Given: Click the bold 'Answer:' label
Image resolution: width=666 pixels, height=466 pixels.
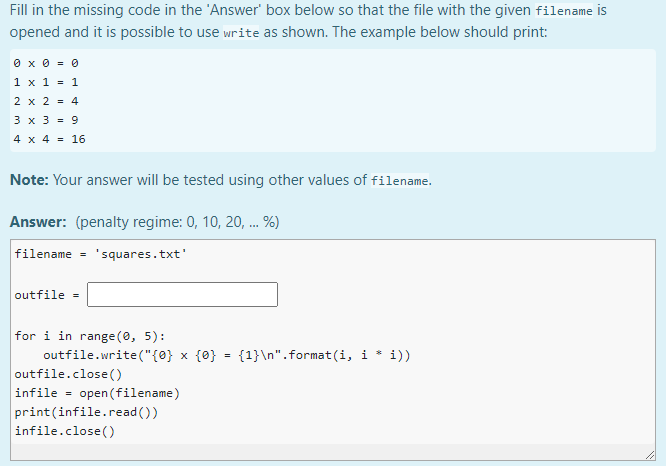Looking at the screenshot, I should (38, 222).
